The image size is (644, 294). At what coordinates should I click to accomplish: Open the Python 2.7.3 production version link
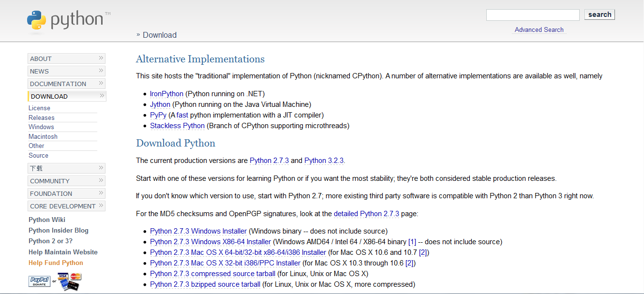pos(269,161)
